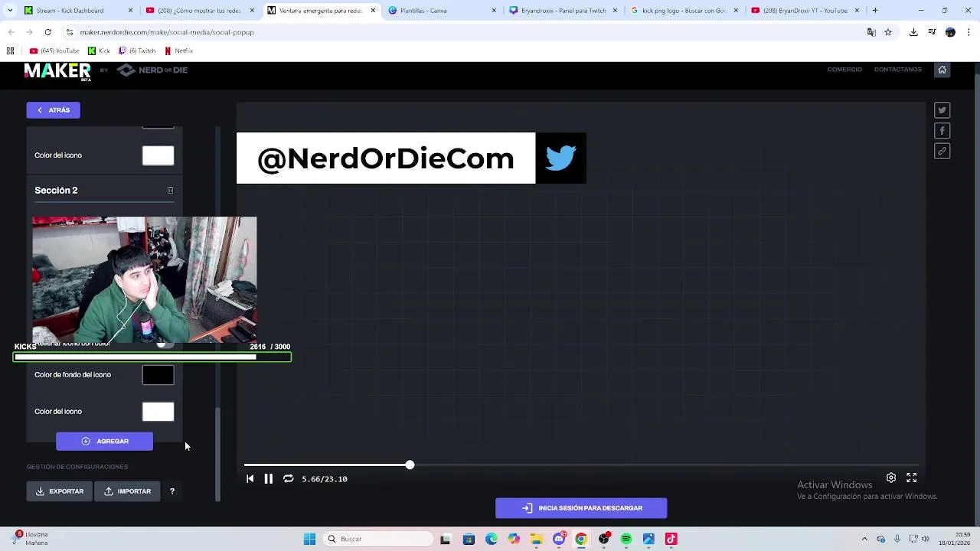This screenshot has height=551, width=980.
Task: Go to the home icon in header
Action: point(942,70)
